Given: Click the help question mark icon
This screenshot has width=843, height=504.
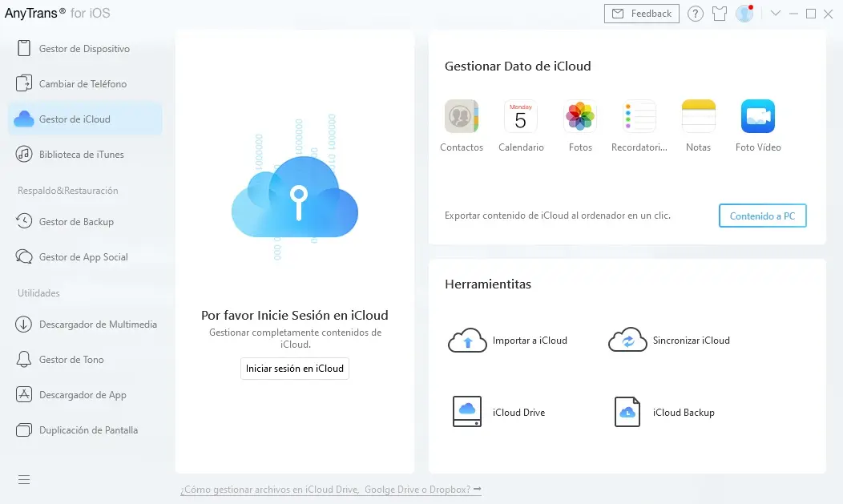Looking at the screenshot, I should 695,14.
